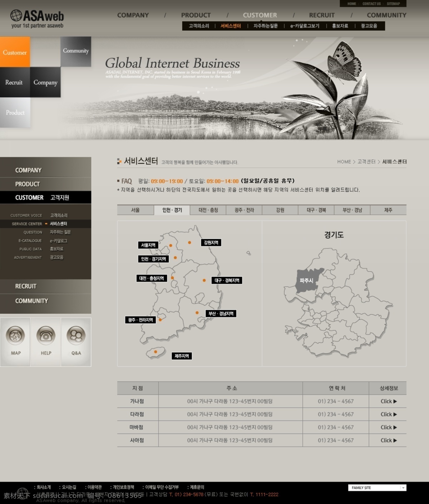This screenshot has width=429, height=504.
Task: Open COMMUNITY in the top navigation
Action: click(x=386, y=15)
